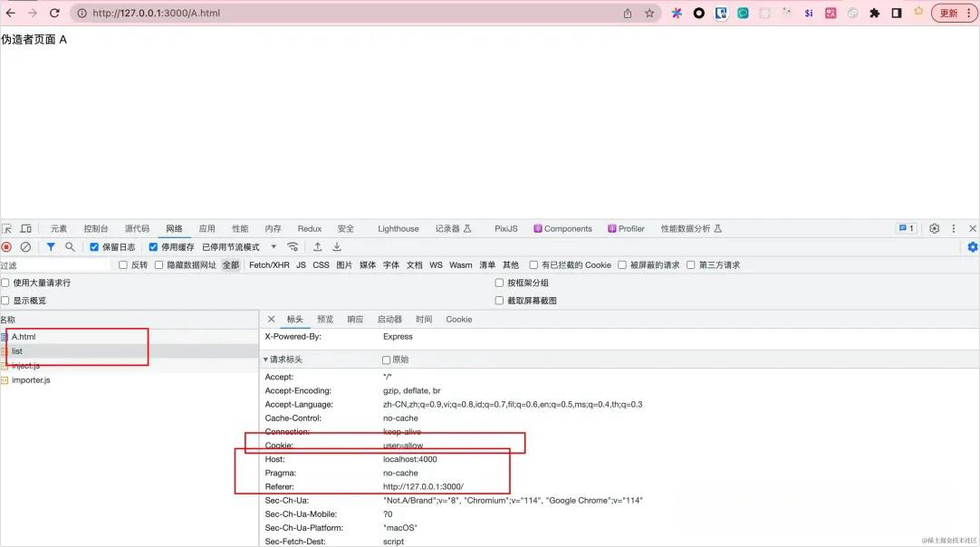Open the Extensions puzzle icon
The height and width of the screenshot is (547, 980).
point(874,13)
